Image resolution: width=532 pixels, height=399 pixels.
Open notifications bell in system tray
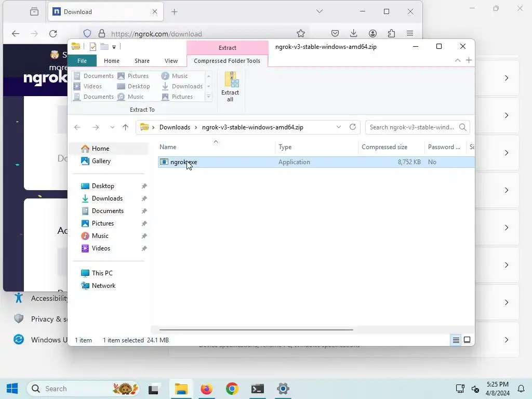pos(521,389)
